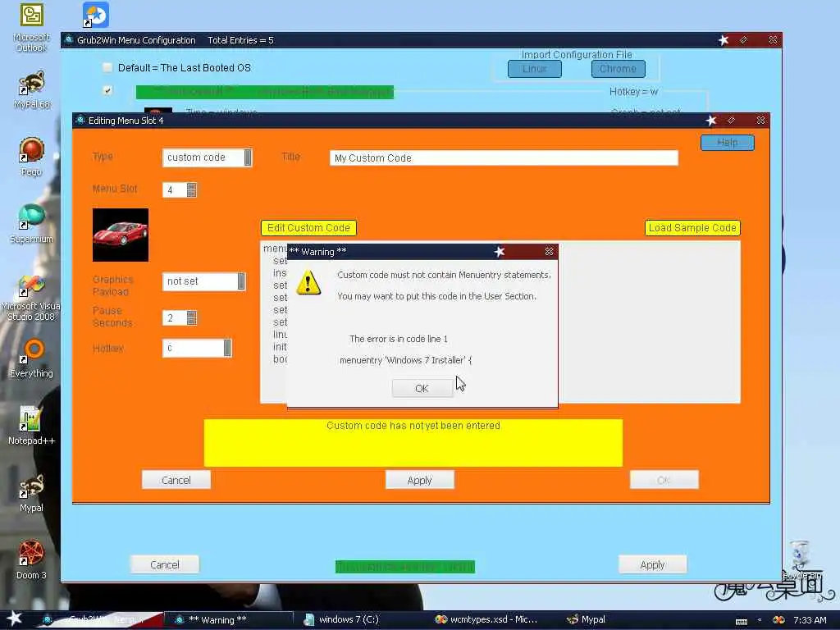Image resolution: width=840 pixels, height=630 pixels.
Task: Click the Linux import button in Grub2Win
Action: (x=535, y=69)
